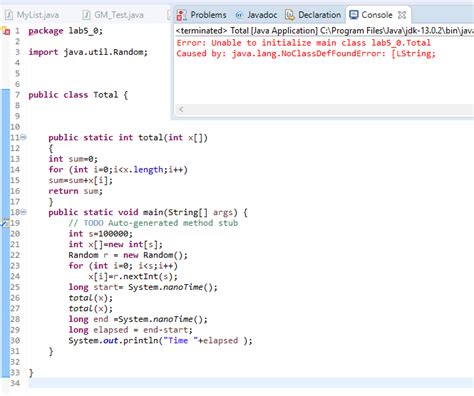Collapse the total method at line 11
Screen dimensions: 474x396
pos(23,137)
